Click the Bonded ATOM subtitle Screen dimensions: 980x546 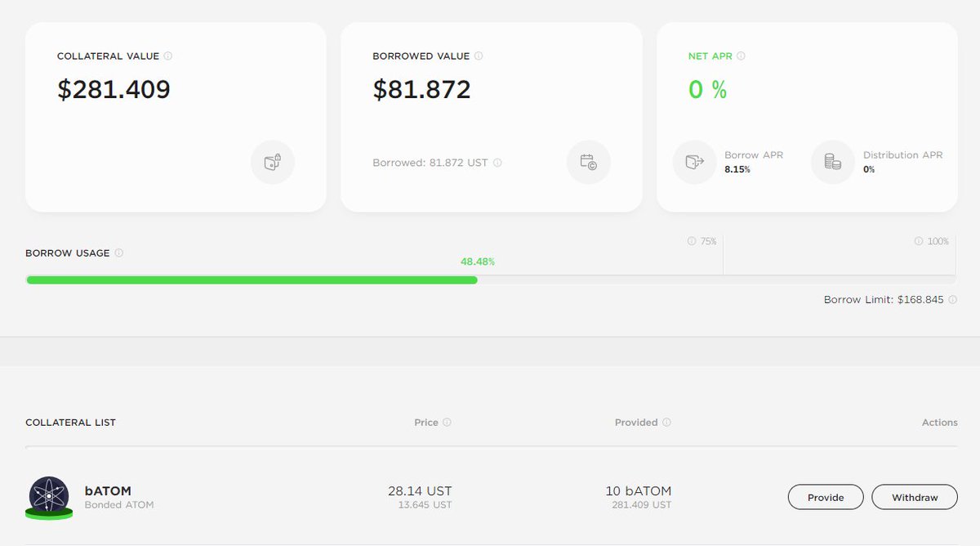click(x=119, y=505)
